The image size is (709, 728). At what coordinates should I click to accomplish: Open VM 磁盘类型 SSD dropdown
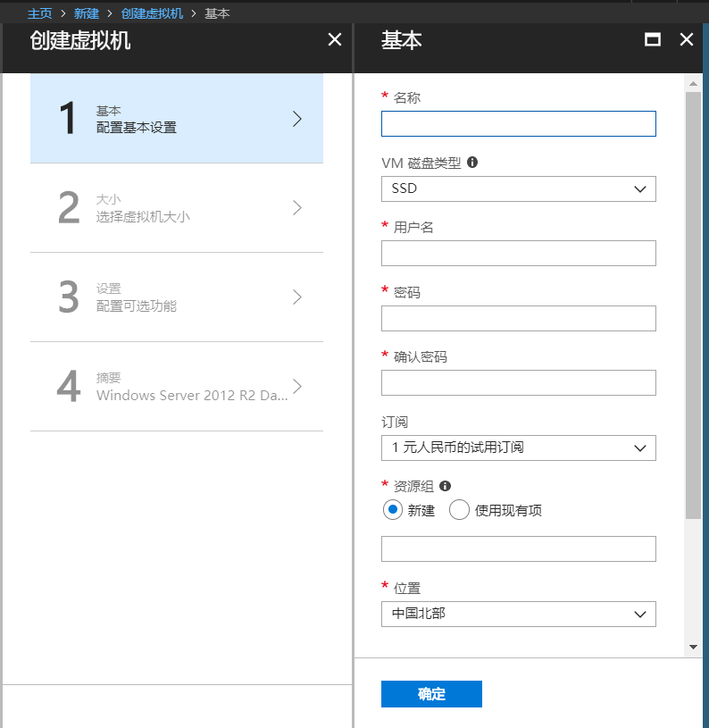[x=518, y=188]
